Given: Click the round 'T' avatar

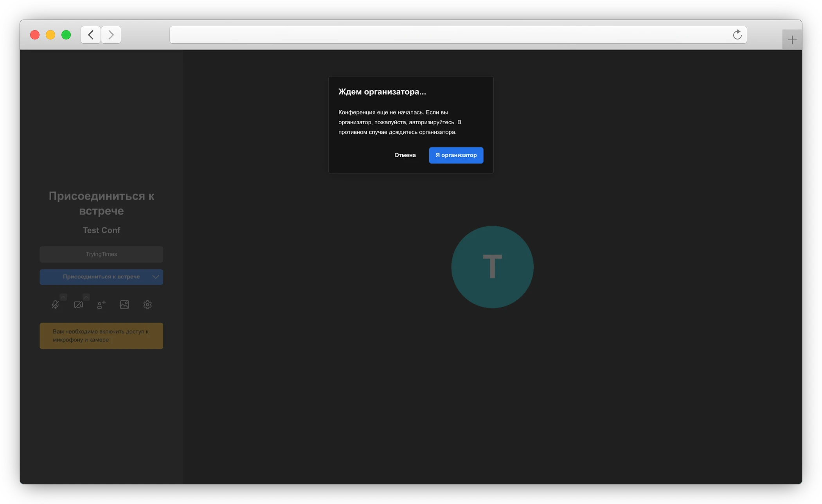Looking at the screenshot, I should (x=492, y=267).
